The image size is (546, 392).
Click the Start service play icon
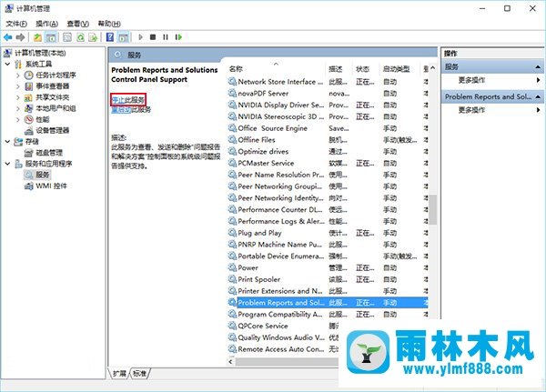click(140, 37)
